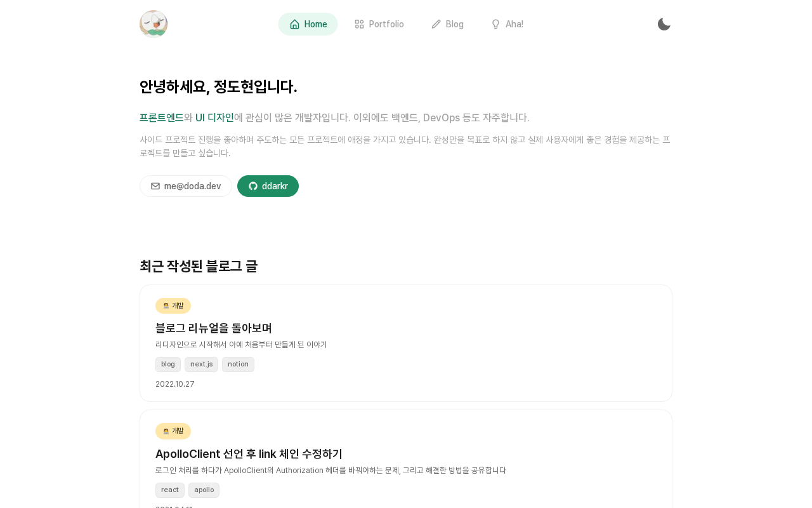Click the next.js tag chip

(x=201, y=364)
